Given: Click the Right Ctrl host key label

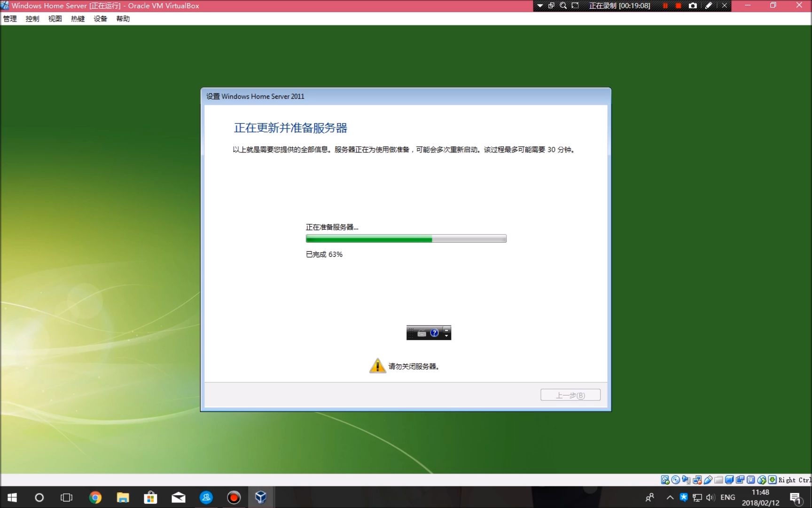Looking at the screenshot, I should click(x=795, y=480).
